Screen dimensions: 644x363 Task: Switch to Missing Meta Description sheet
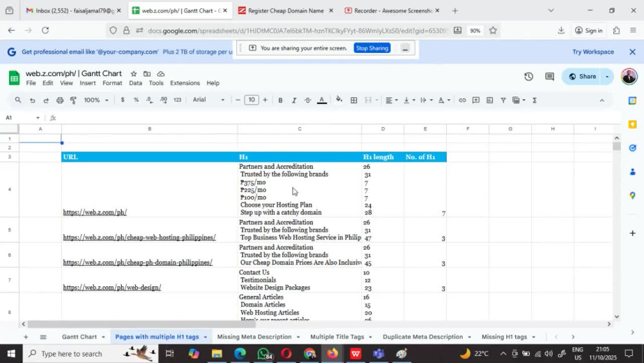tap(254, 337)
